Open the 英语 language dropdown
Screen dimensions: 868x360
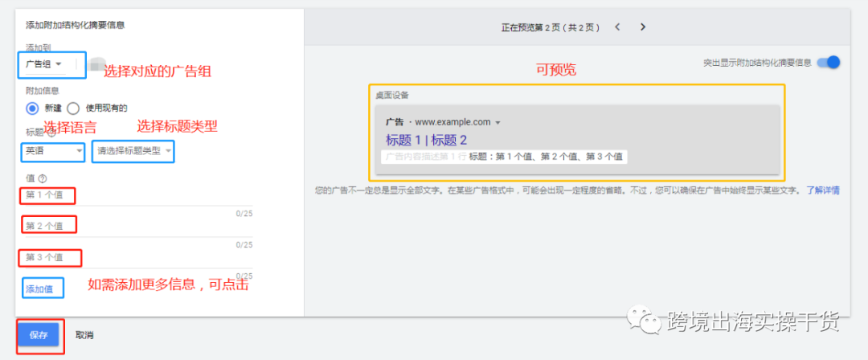(53, 150)
